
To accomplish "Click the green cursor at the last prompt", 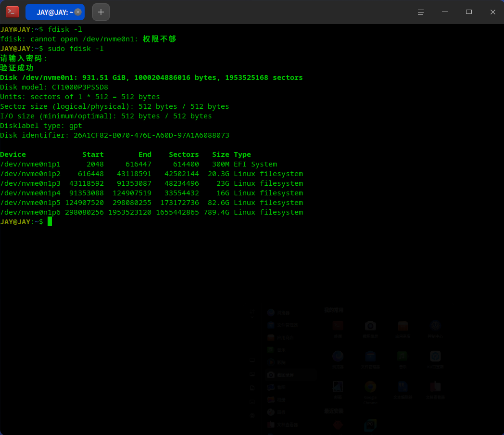I will 50,221.
